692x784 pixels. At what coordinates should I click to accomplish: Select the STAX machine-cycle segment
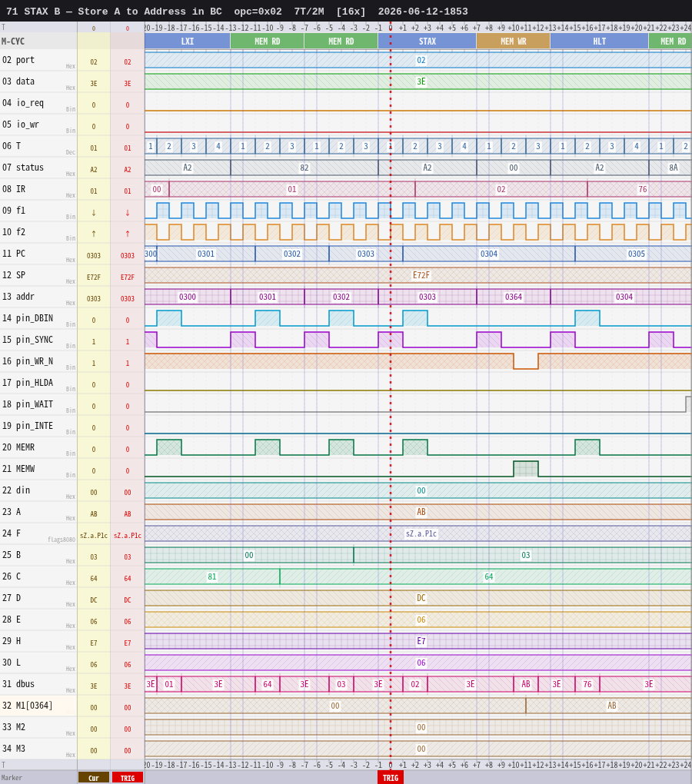tap(427, 42)
